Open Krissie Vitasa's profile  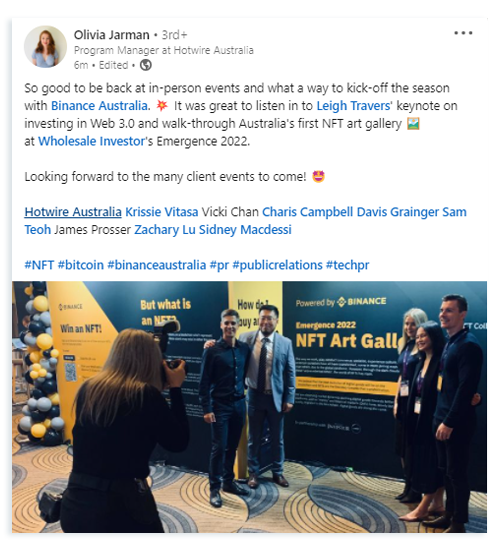click(162, 212)
